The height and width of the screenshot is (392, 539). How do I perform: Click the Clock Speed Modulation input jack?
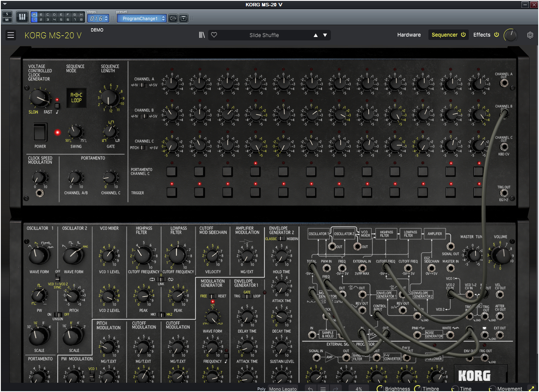coord(40,193)
